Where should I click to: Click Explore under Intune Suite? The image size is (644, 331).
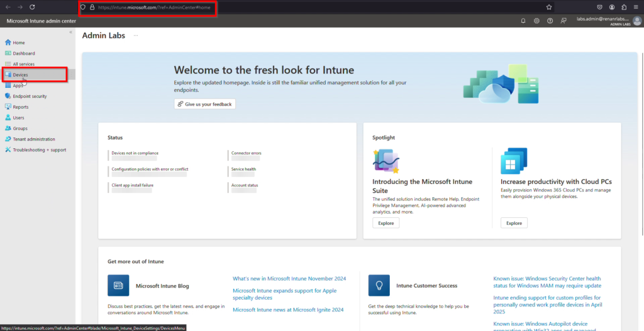pyautogui.click(x=386, y=223)
